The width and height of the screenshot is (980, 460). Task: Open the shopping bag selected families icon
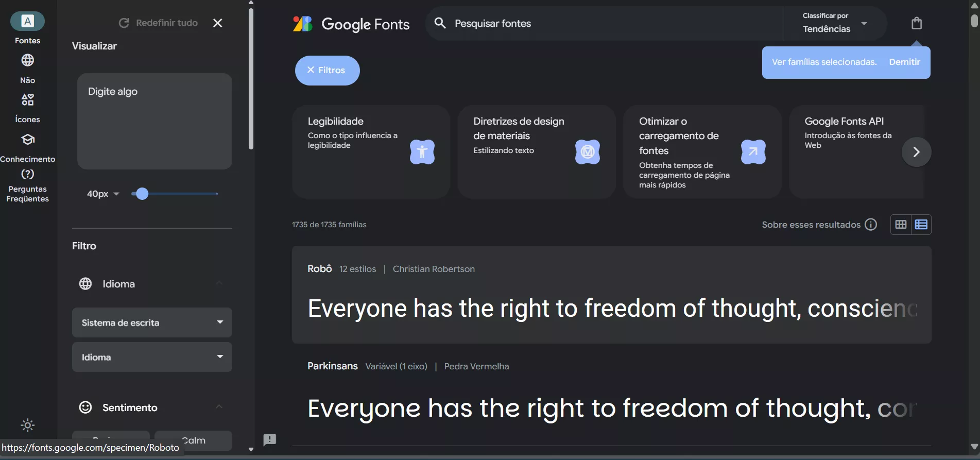coord(916,23)
